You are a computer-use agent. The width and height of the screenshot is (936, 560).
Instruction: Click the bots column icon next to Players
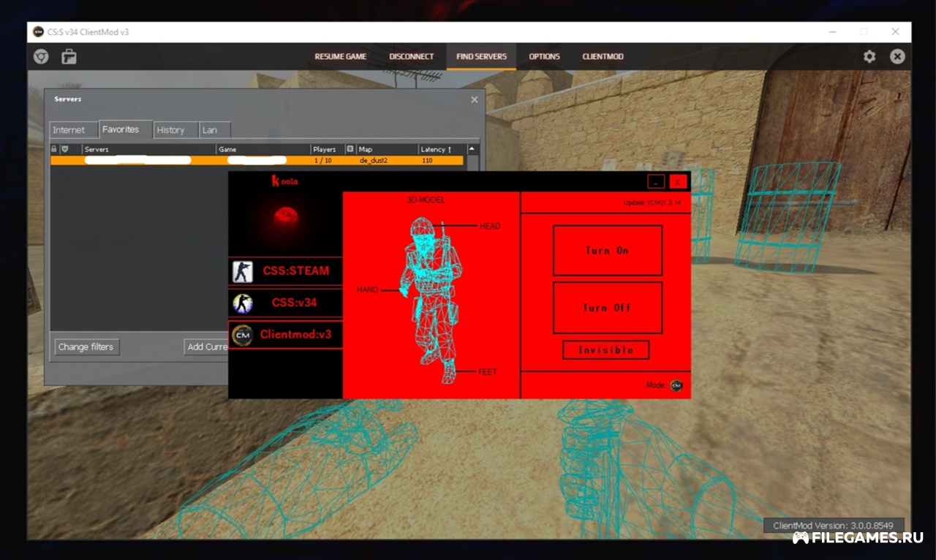[x=350, y=149]
